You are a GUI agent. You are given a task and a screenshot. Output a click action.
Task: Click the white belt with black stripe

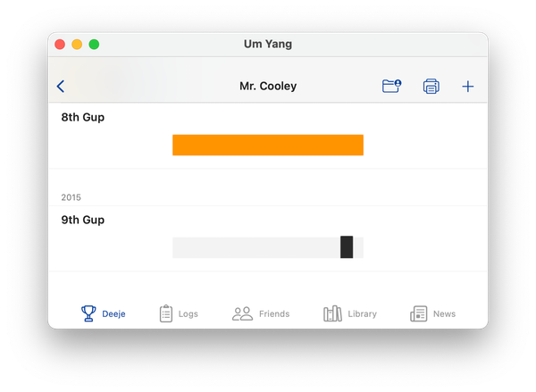(x=268, y=247)
